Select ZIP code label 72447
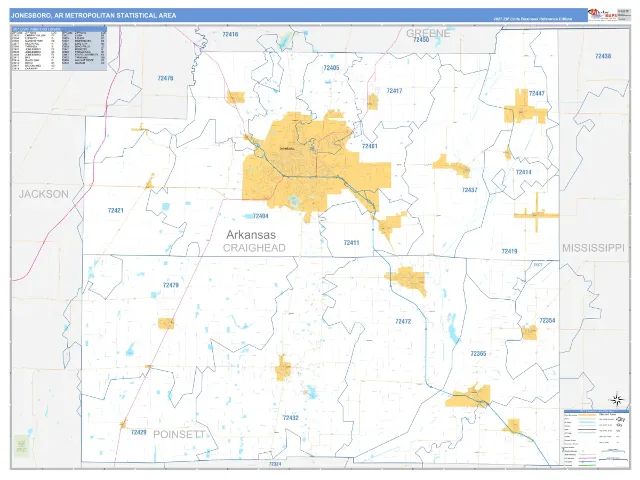This screenshot has height=480, width=640. pos(536,93)
